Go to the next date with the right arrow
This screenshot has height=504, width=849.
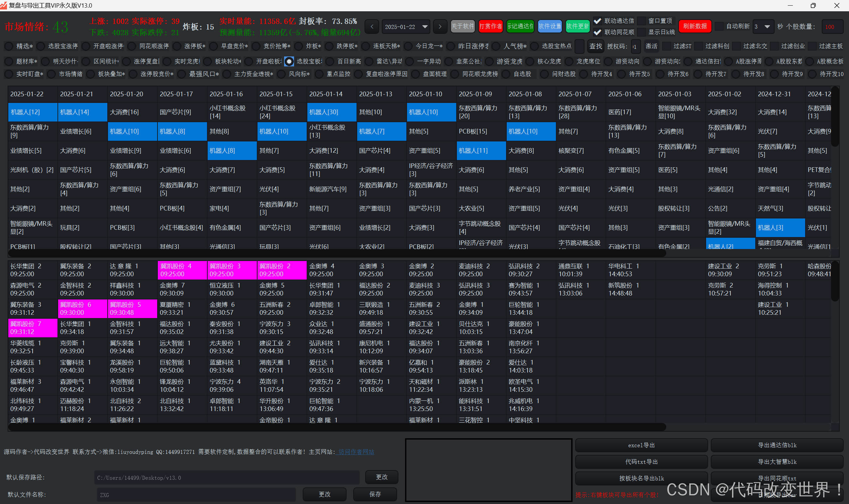tap(440, 27)
